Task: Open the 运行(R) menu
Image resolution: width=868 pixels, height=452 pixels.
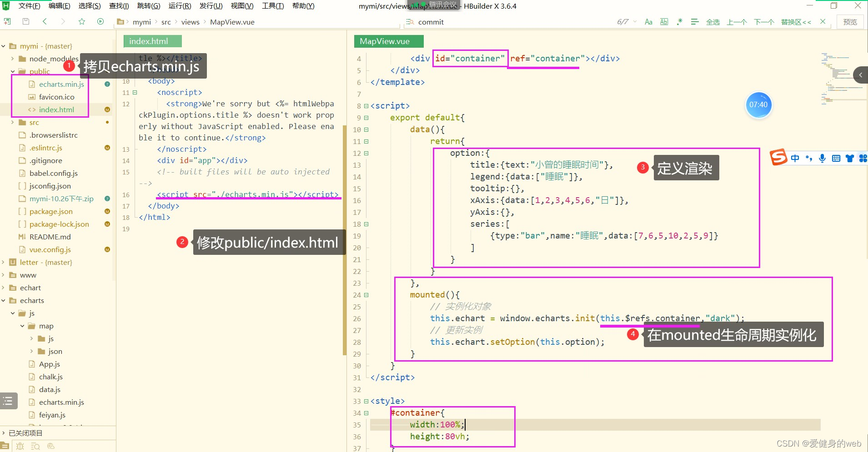Action: coord(180,6)
